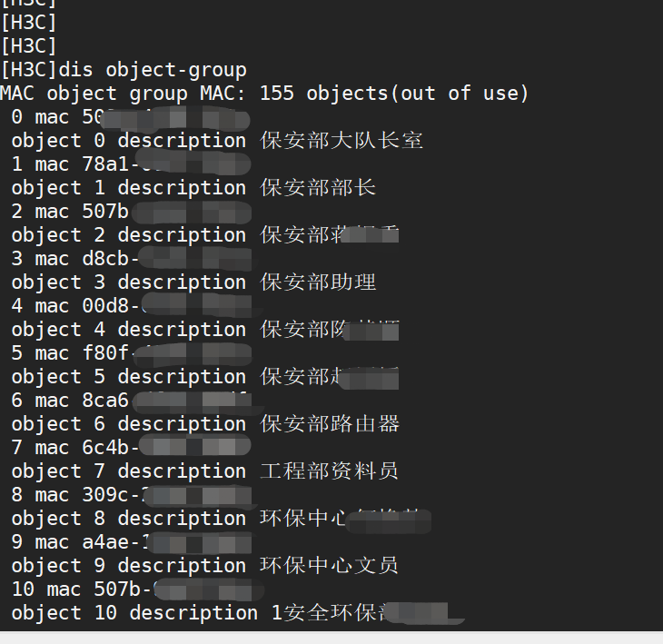
Task: Click the '8 mac 309c' entry line
Action: point(82,495)
